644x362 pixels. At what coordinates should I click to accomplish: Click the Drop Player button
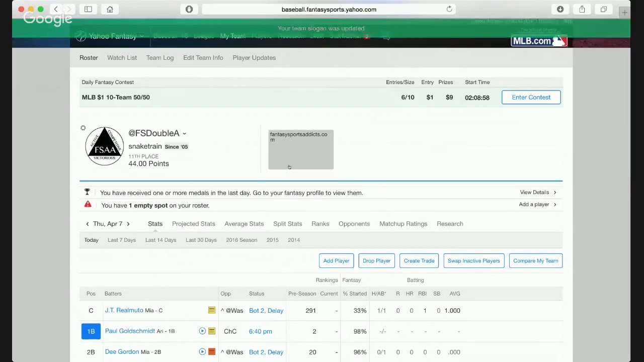[x=377, y=260]
